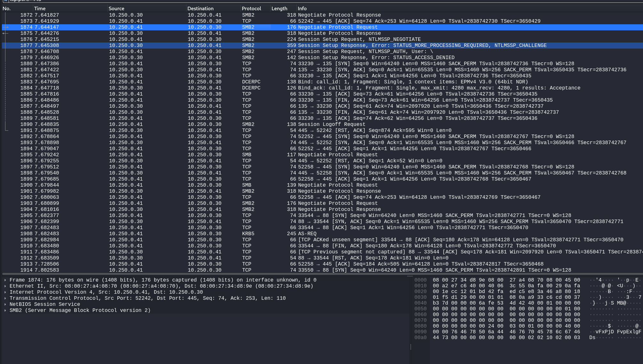Image resolution: width=643 pixels, height=364 pixels.
Task: Click hex dump row offset 0000
Action: (420, 280)
